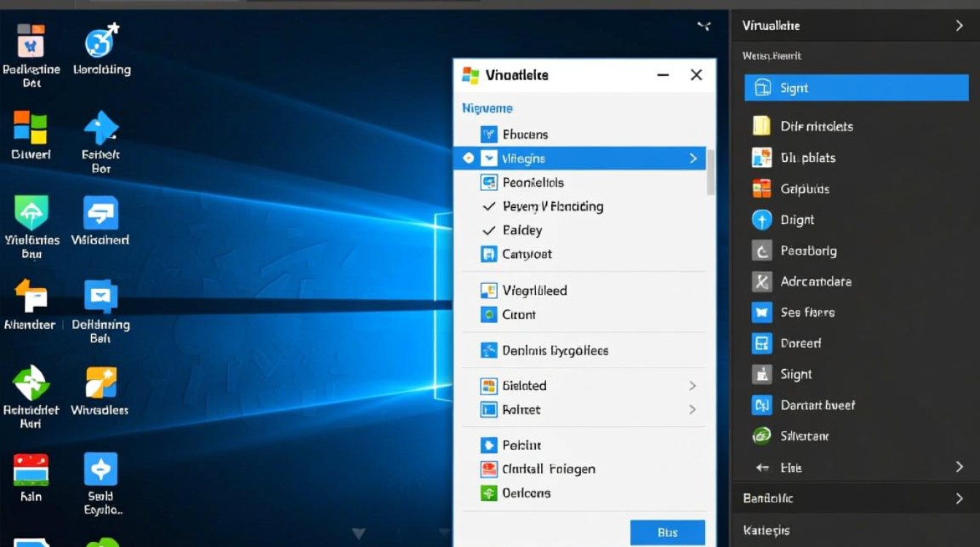Click the blue Bias button

(x=667, y=532)
